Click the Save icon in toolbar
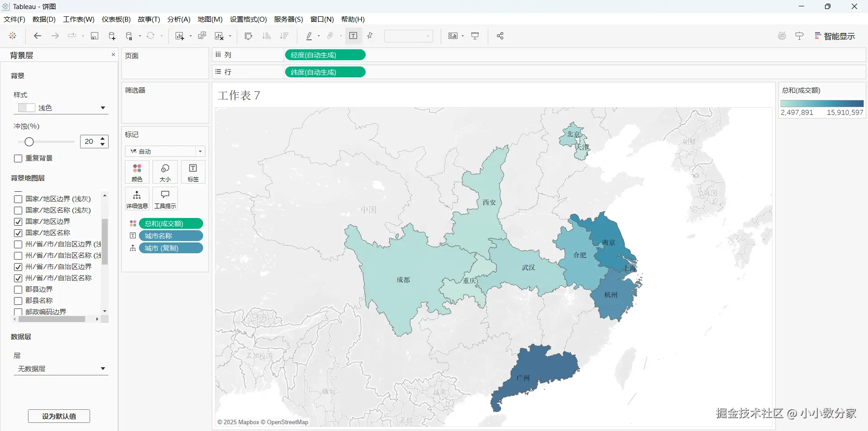The width and height of the screenshot is (868, 431). pos(95,36)
